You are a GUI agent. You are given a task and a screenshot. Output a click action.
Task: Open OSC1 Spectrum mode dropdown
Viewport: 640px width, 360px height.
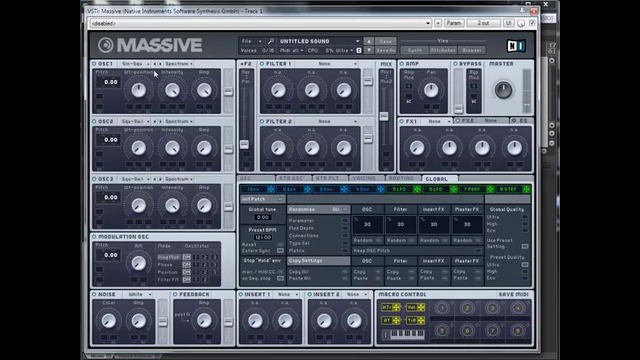(x=179, y=64)
